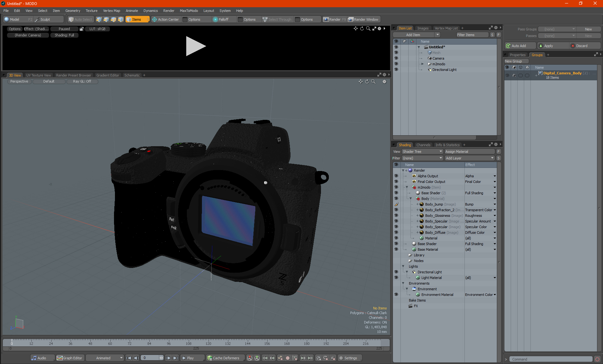Click preview lock icon next to Paused
This screenshot has height=364, width=603.
tap(82, 29)
